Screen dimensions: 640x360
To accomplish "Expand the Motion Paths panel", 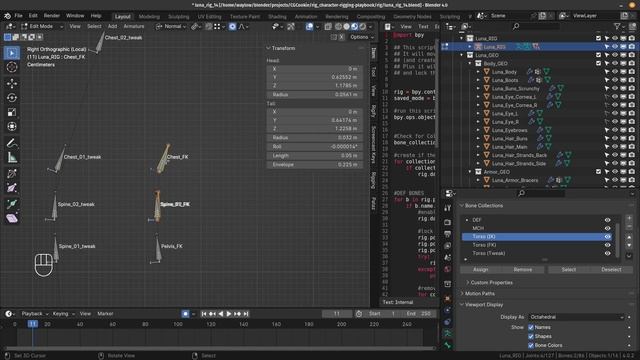I will [x=462, y=293].
